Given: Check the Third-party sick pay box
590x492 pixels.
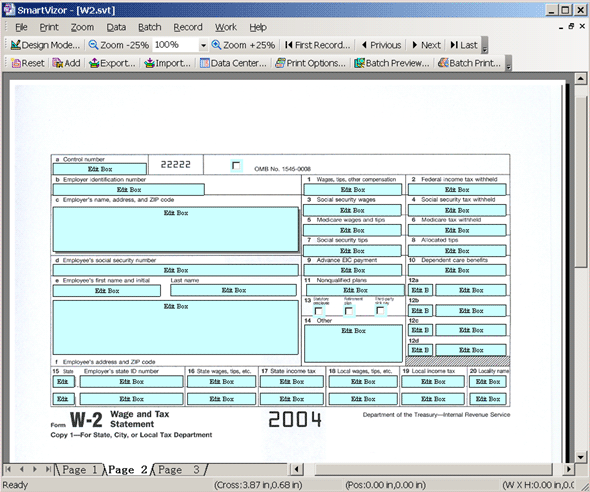Looking at the screenshot, I should (380, 311).
